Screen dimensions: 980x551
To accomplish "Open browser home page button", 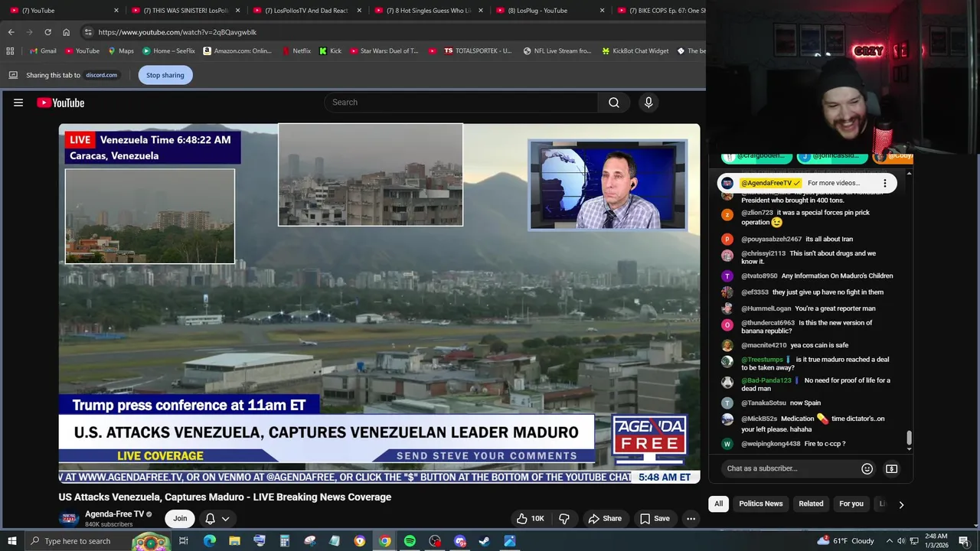I will [x=66, y=32].
